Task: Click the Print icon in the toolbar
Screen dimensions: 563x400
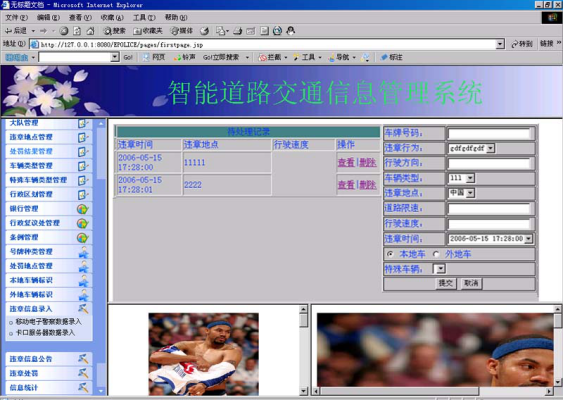Action: pos(237,31)
